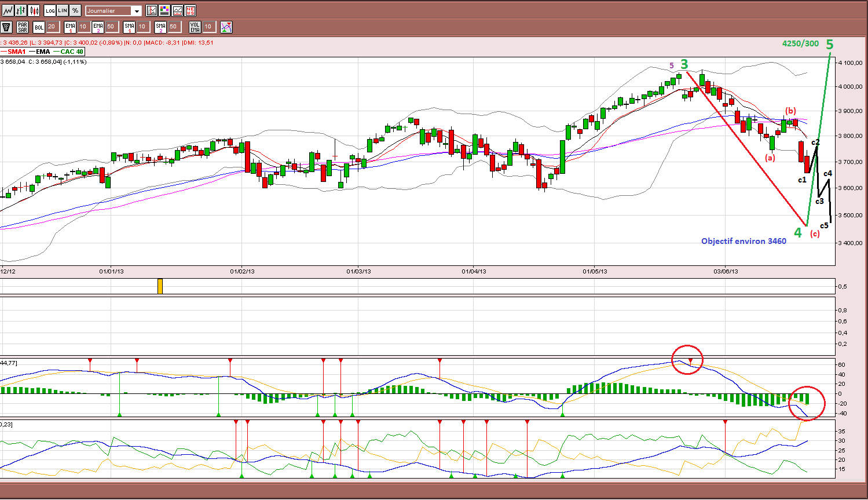Image resolution: width=868 pixels, height=500 pixels.
Task: Click the 03/06/13 date label
Action: pos(725,271)
